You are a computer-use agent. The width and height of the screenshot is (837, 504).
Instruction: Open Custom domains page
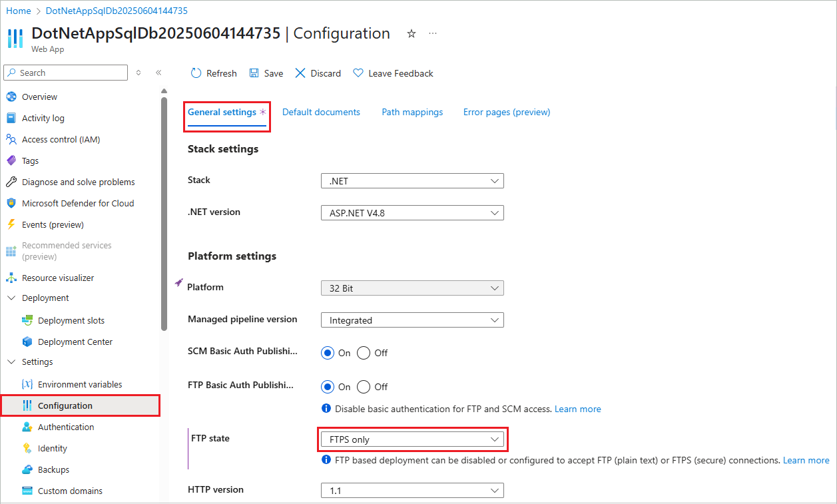tap(70, 491)
